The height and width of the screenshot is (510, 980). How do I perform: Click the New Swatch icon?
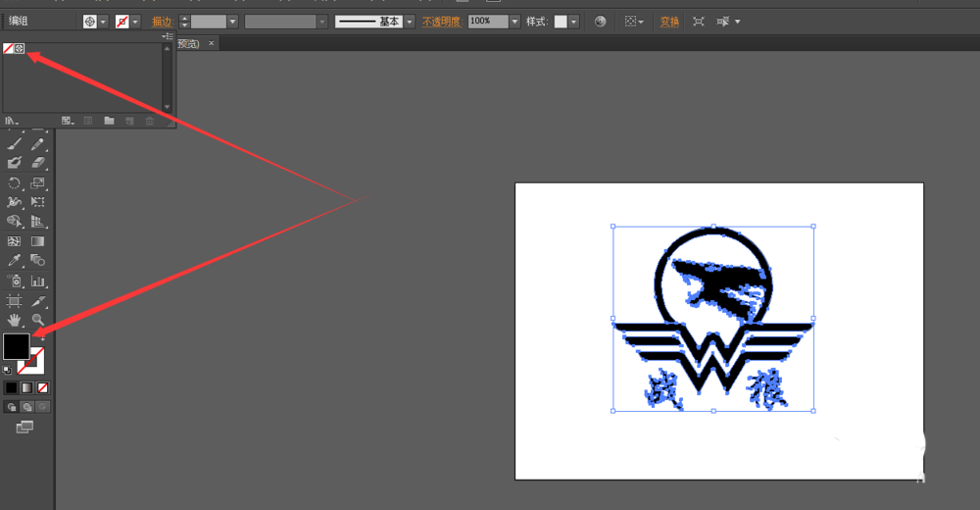(x=129, y=121)
